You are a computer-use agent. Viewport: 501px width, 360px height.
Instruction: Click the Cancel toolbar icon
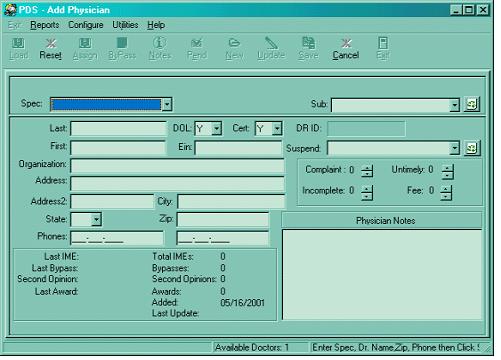tap(346, 43)
